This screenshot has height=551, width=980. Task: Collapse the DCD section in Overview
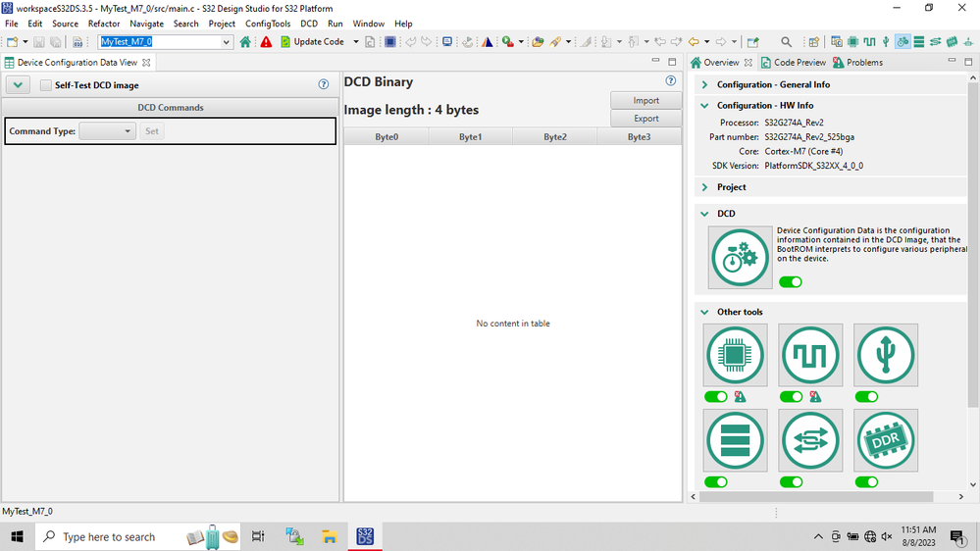pos(705,214)
